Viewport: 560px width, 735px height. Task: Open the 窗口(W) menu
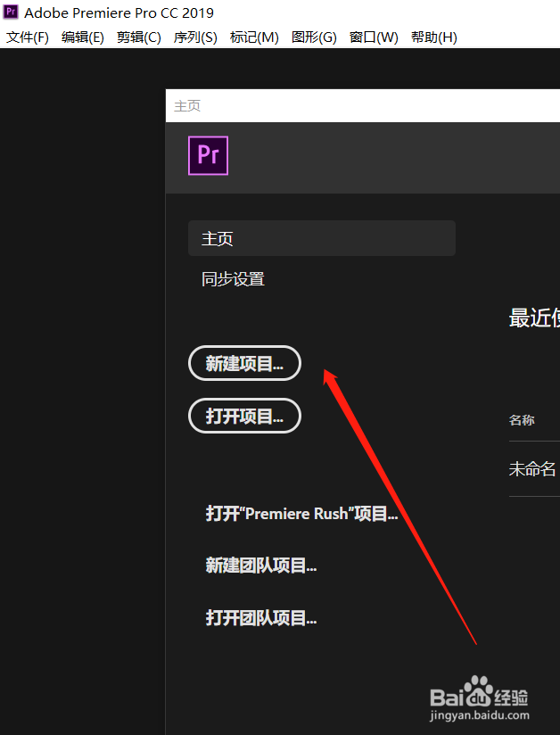(x=374, y=37)
